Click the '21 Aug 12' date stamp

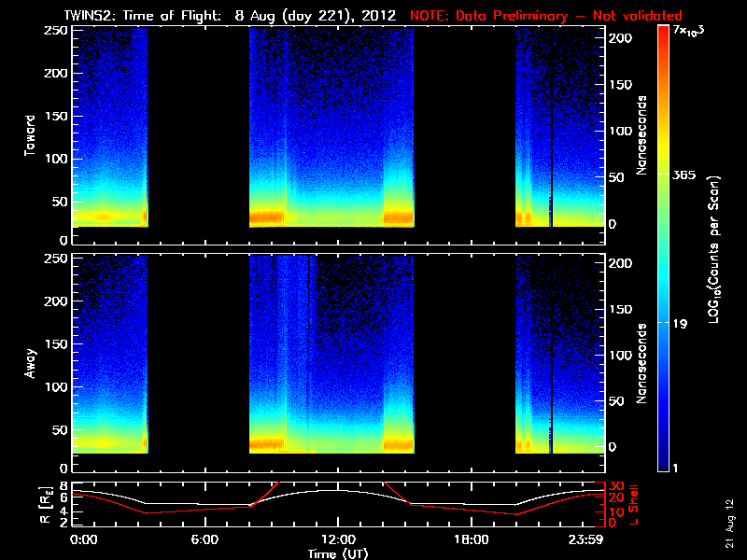[730, 524]
